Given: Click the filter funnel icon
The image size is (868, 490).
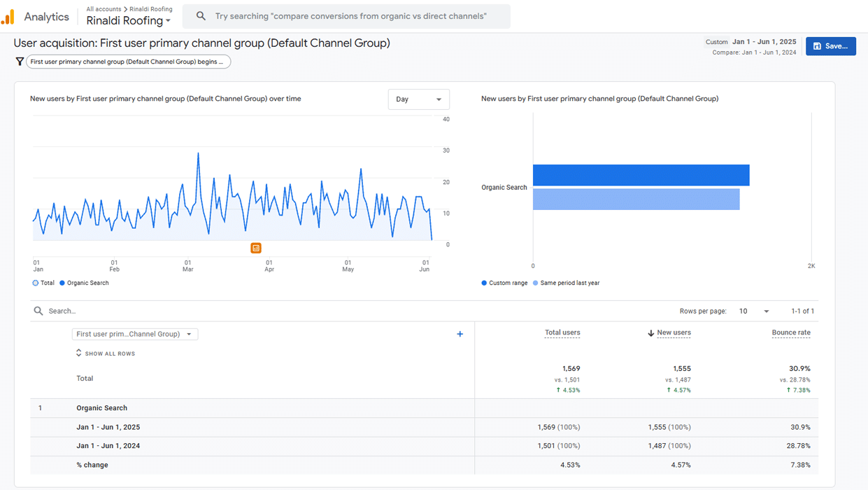Looking at the screenshot, I should 19,62.
